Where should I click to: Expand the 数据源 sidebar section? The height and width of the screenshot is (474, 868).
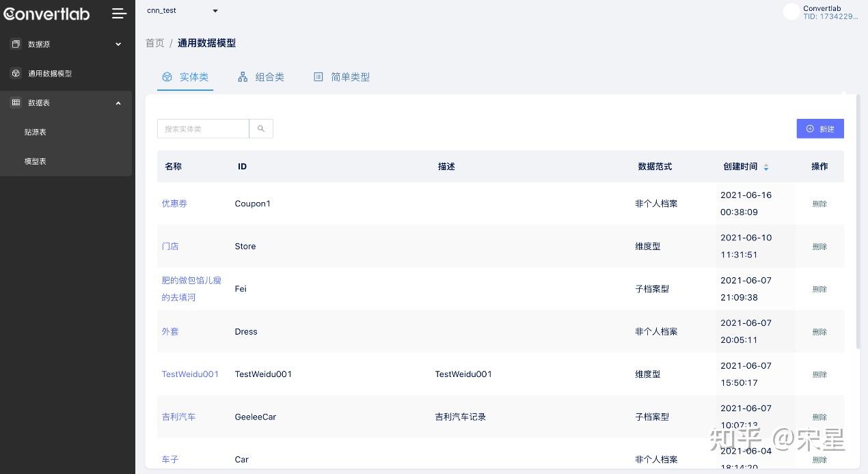(118, 44)
